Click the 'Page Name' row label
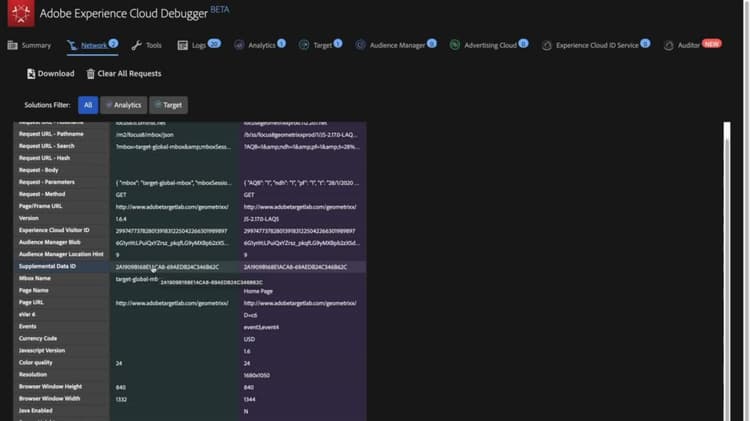This screenshot has width=750, height=421. (x=33, y=290)
